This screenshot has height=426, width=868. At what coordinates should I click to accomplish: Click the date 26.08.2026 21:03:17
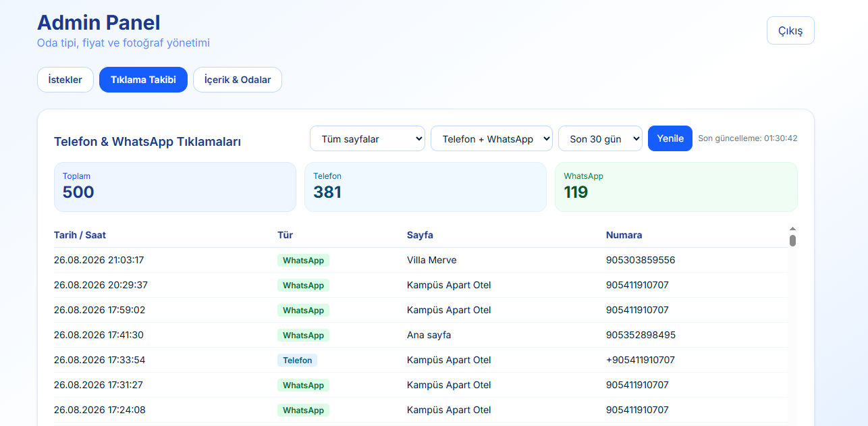point(99,260)
